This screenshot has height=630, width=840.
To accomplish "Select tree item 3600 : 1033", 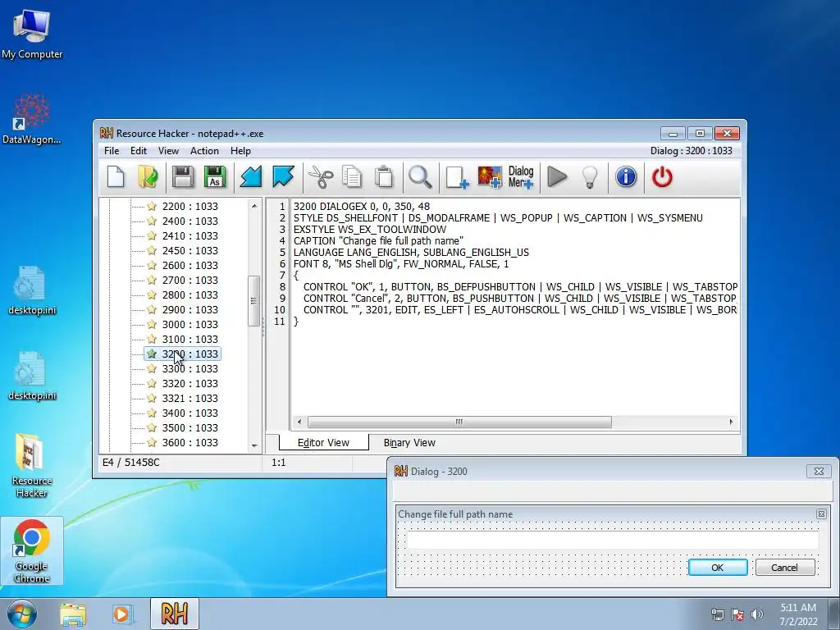I will tap(189, 442).
